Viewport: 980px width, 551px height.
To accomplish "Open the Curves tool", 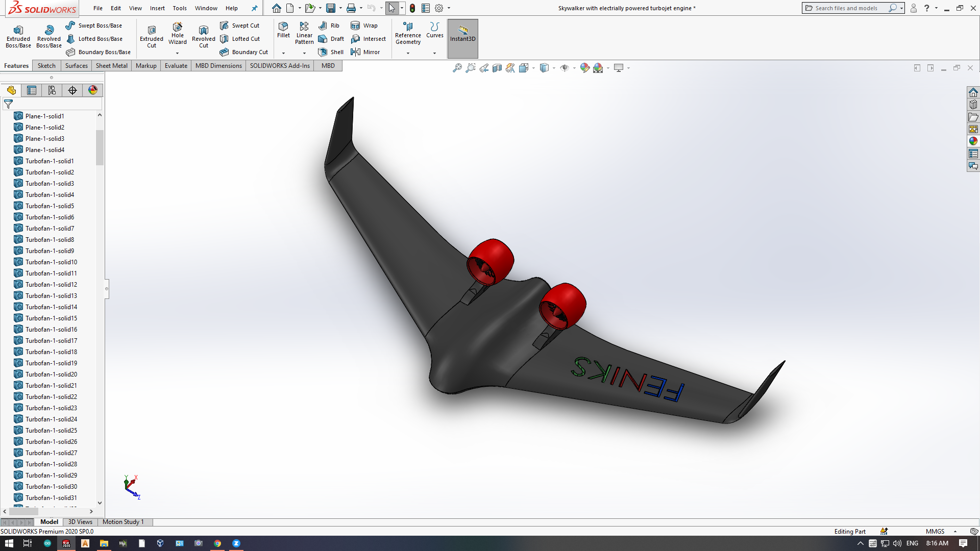I will click(435, 30).
